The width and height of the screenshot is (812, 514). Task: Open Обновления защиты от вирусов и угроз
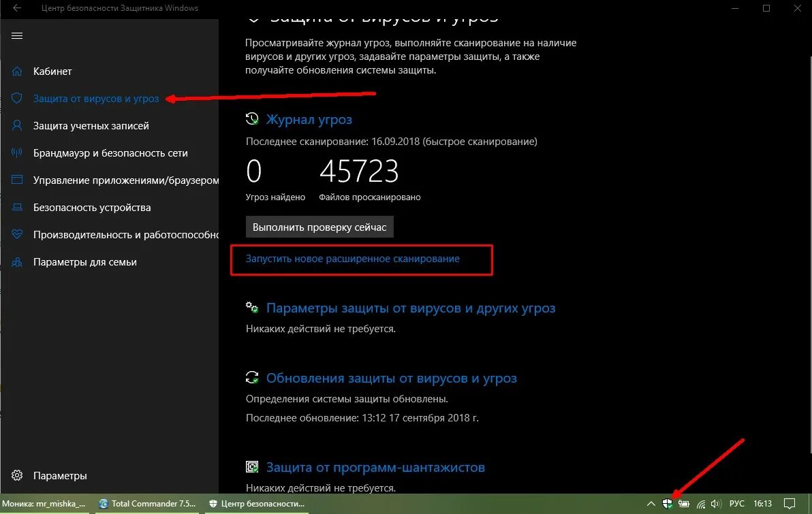coord(392,379)
